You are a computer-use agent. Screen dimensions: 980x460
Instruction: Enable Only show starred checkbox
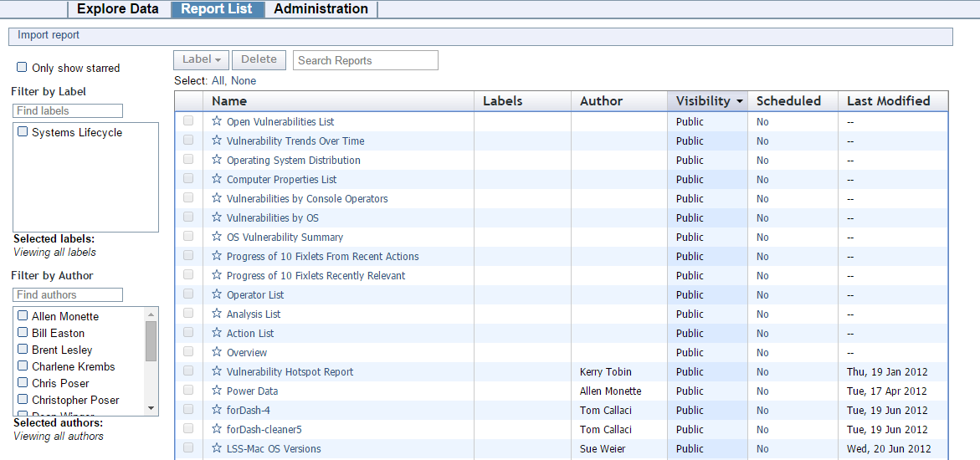(22, 67)
